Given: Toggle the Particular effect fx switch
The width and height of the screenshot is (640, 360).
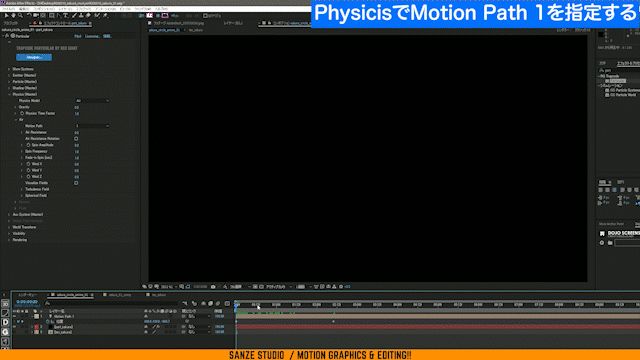Looking at the screenshot, I should tap(7, 36).
